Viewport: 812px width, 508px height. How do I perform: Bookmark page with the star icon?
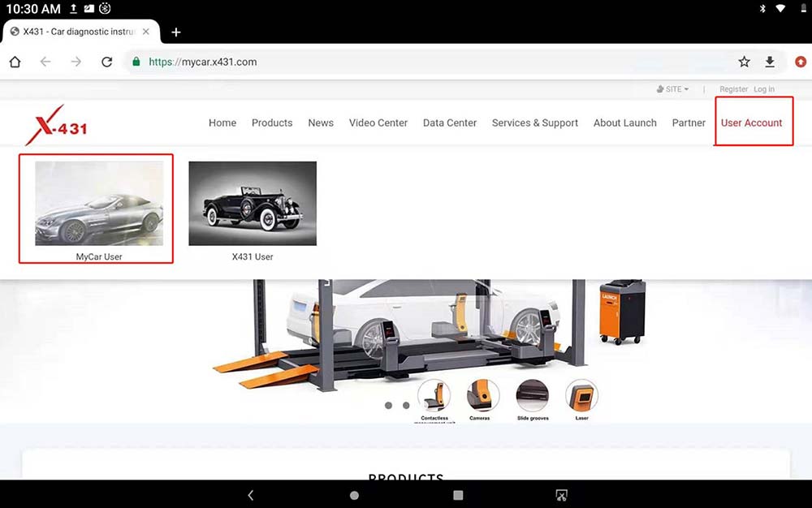pos(744,62)
